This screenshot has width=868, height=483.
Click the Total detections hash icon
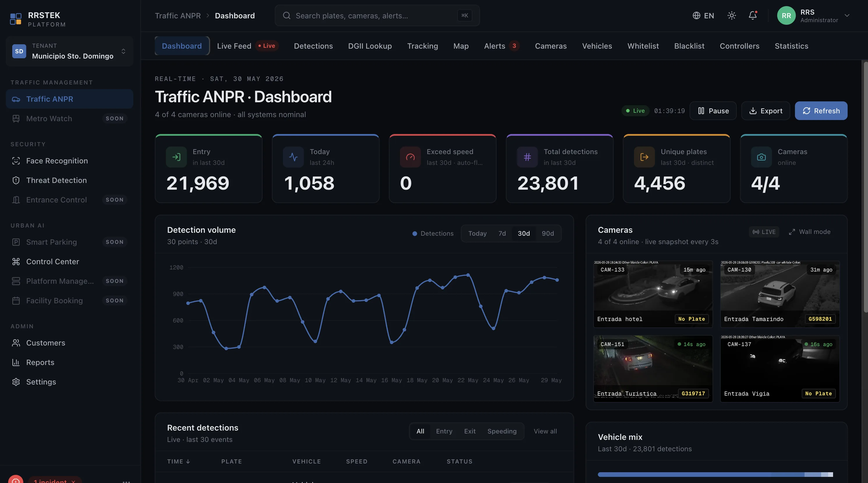[x=527, y=157]
